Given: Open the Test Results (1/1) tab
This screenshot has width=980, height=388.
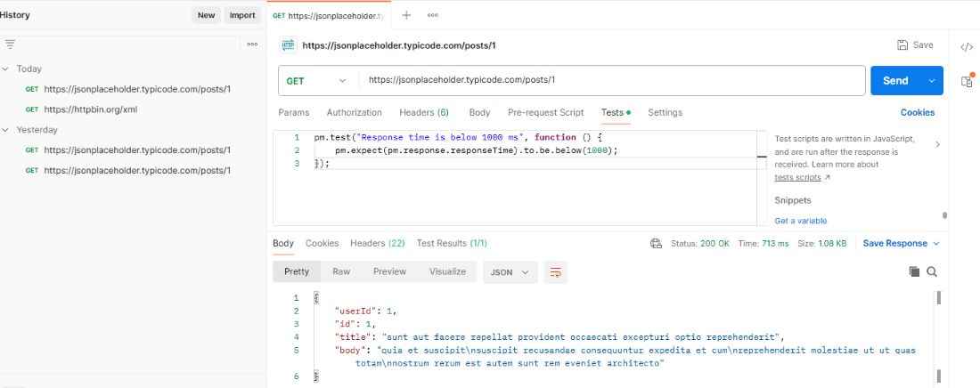Looking at the screenshot, I should coord(452,243).
